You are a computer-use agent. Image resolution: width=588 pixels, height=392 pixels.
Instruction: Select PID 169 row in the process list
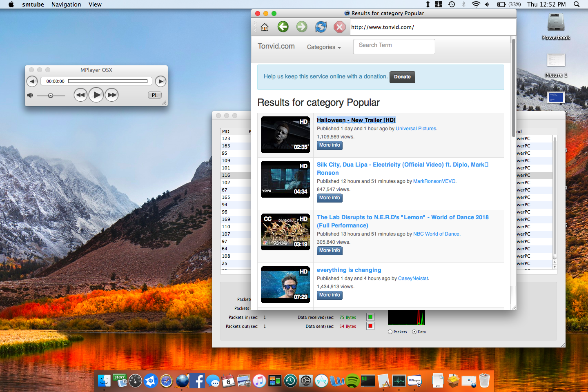[236, 219]
